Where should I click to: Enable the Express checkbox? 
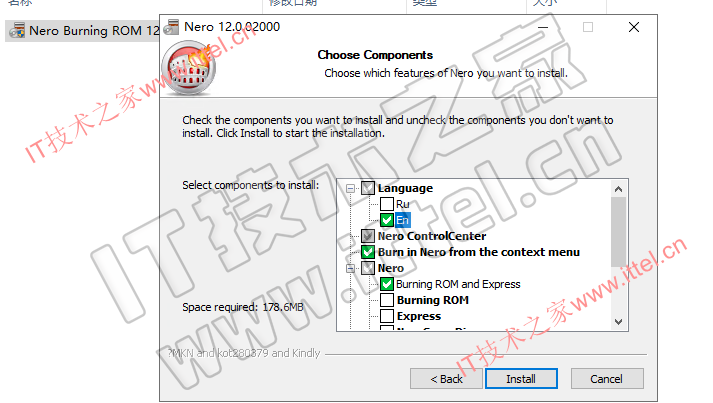point(387,316)
